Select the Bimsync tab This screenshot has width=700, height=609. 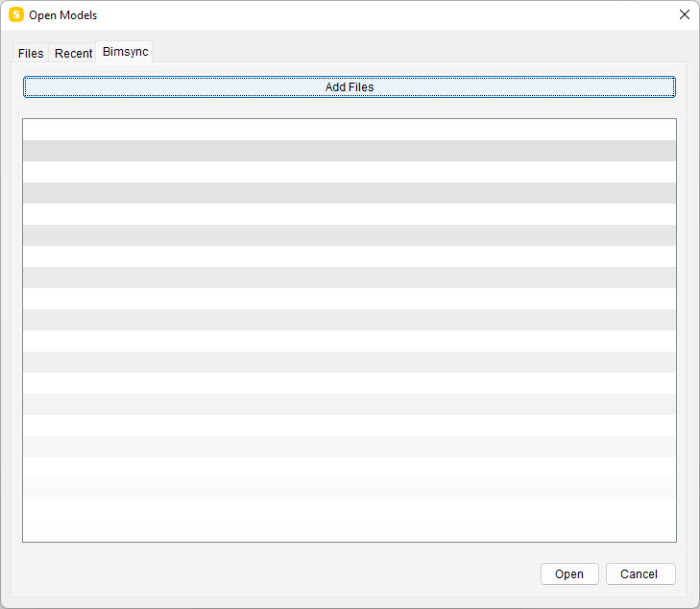pyautogui.click(x=125, y=53)
